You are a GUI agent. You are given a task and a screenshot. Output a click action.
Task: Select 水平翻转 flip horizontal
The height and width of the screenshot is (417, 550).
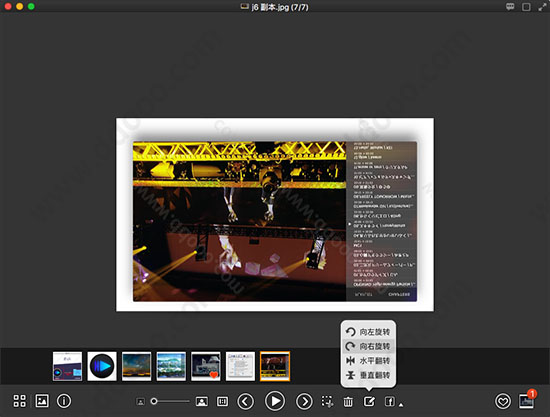(x=368, y=361)
